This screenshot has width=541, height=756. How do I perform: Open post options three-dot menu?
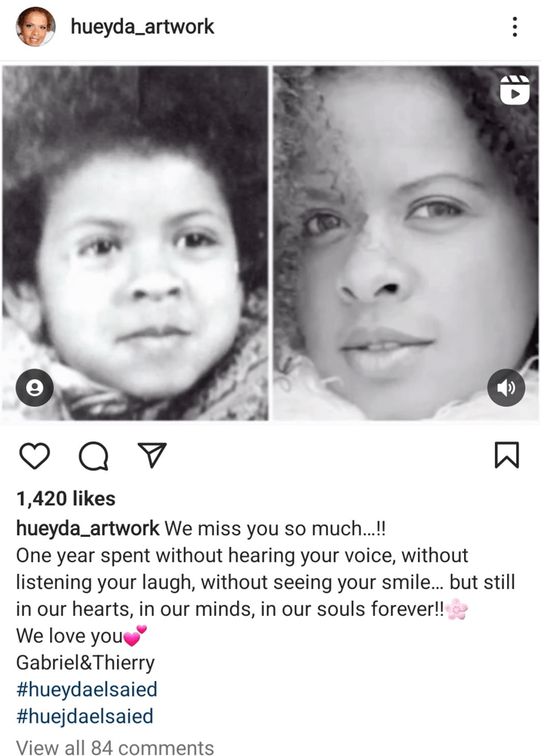(515, 26)
